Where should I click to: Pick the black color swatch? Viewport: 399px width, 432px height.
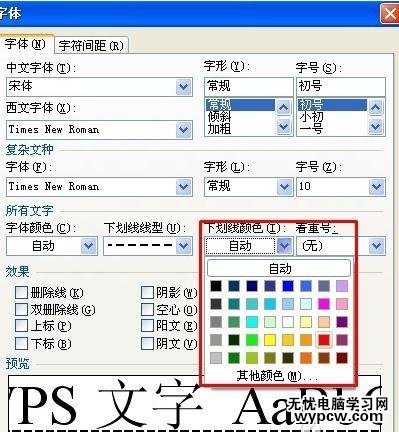tap(216, 286)
